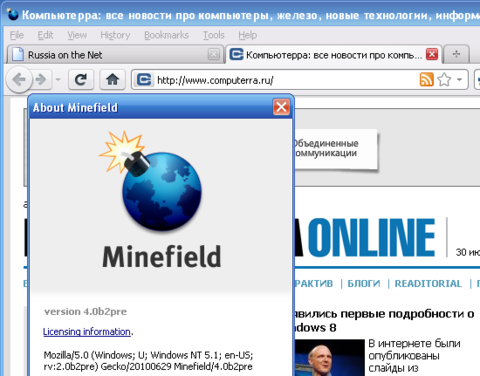Screen dimensions: 480x376
Task: Open a new tab with plus button
Action: (456, 54)
